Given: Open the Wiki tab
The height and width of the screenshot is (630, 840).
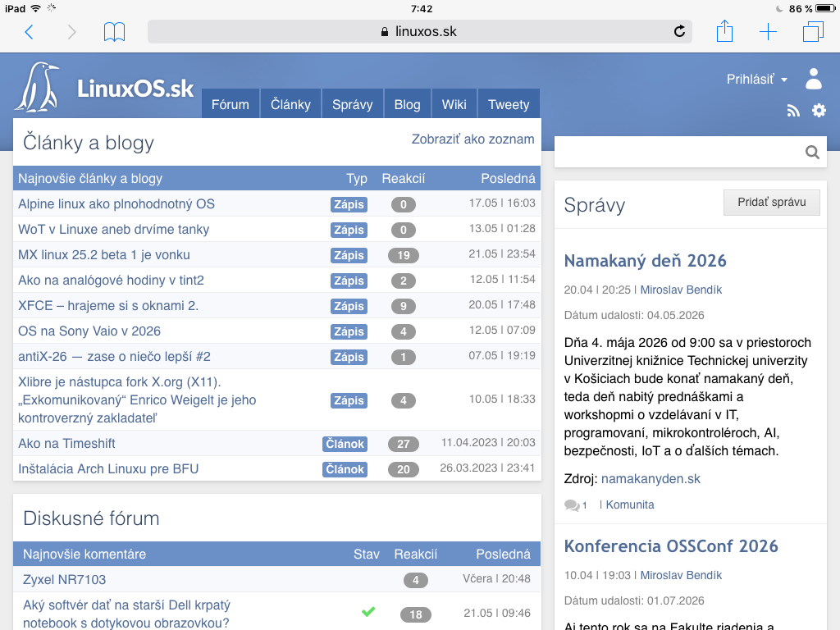Looking at the screenshot, I should (x=454, y=104).
